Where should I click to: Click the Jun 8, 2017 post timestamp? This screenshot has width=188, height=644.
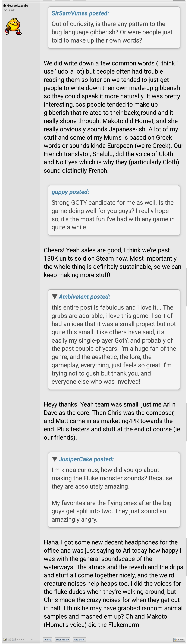(x=25, y=639)
